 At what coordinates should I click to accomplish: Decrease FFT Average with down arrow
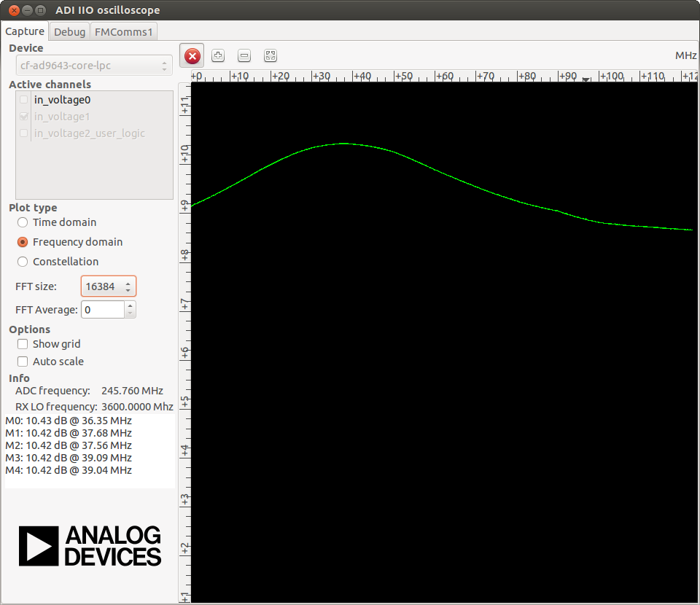click(130, 313)
